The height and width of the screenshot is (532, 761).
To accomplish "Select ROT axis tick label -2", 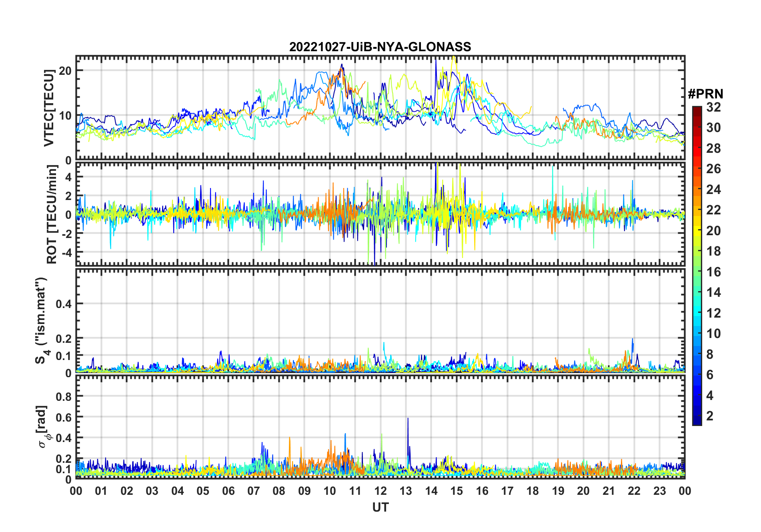I will 66,234.
